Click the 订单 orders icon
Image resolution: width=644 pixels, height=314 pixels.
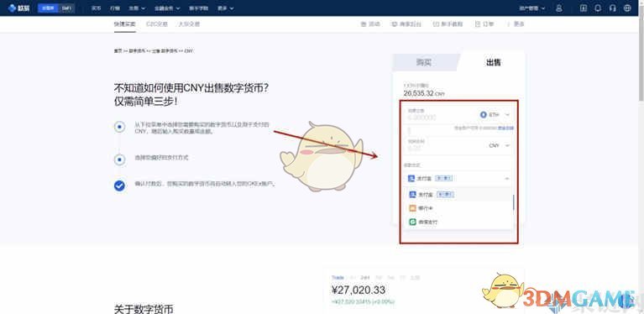click(477, 24)
